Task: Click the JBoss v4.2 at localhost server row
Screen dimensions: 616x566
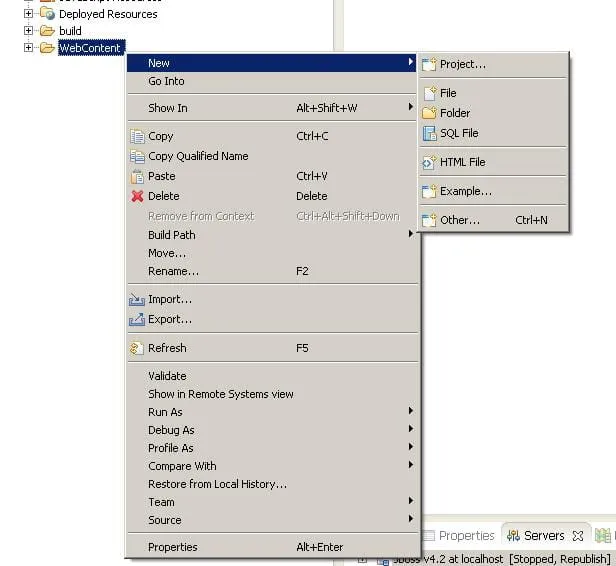Action: [x=502, y=559]
